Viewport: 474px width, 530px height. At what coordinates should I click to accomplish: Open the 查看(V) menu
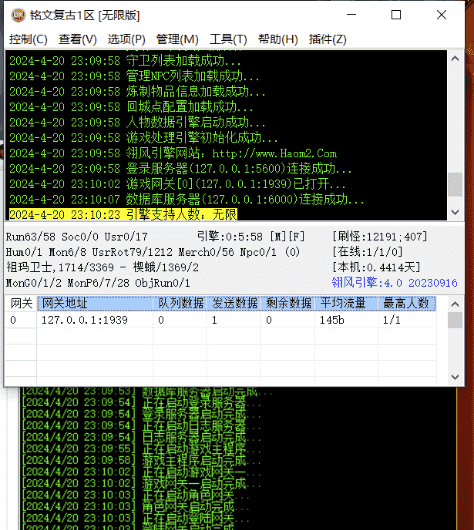(x=77, y=39)
